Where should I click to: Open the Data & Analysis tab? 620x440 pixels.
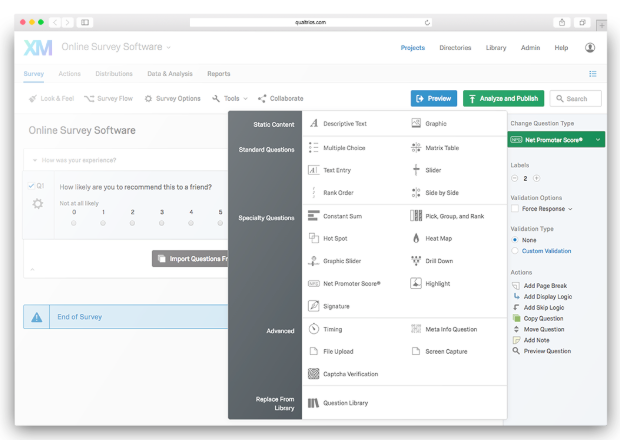(x=170, y=74)
